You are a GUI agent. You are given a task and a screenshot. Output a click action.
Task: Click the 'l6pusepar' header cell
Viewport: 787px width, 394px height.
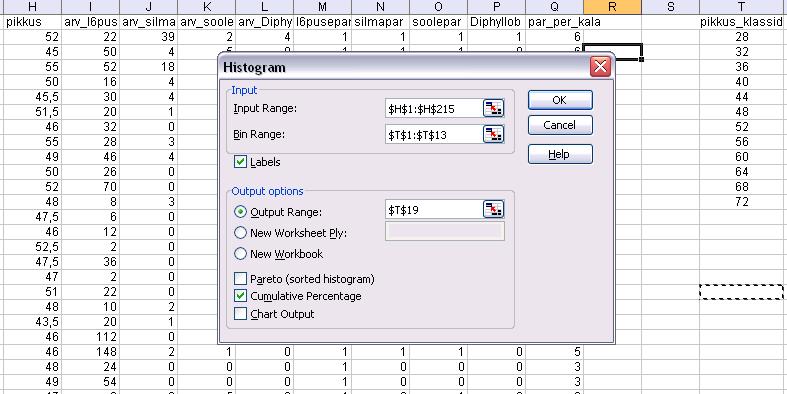click(x=322, y=22)
